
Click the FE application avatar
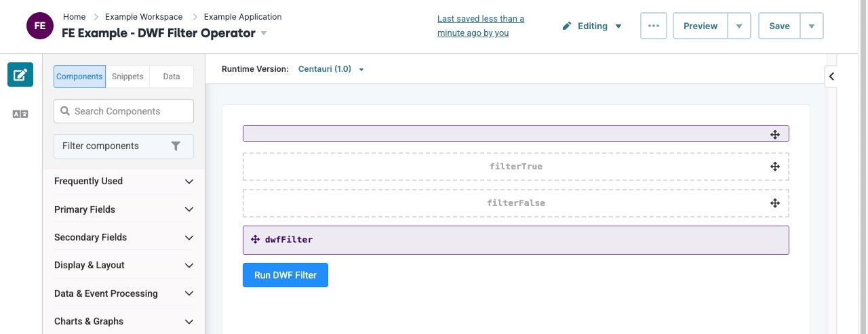click(40, 26)
